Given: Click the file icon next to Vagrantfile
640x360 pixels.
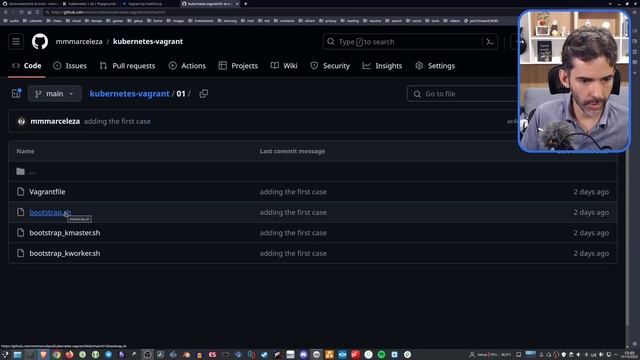Looking at the screenshot, I should pyautogui.click(x=20, y=191).
